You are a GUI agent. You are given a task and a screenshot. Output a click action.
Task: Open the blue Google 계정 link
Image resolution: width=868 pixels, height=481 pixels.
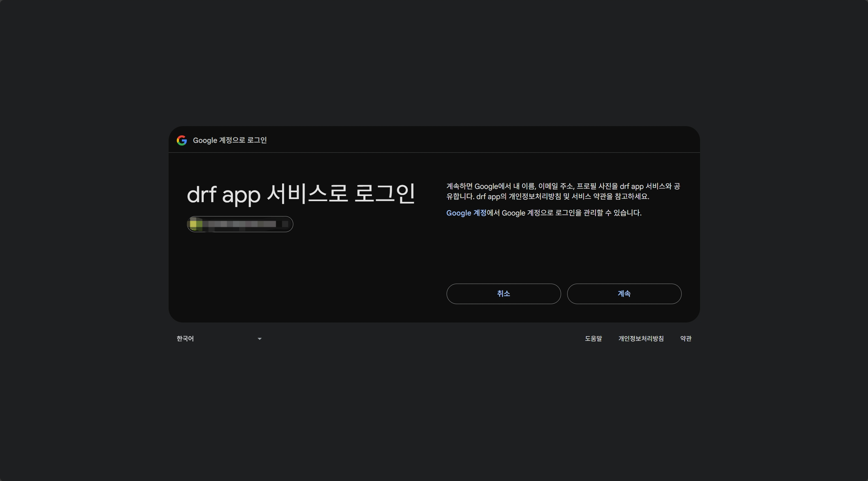(x=466, y=213)
